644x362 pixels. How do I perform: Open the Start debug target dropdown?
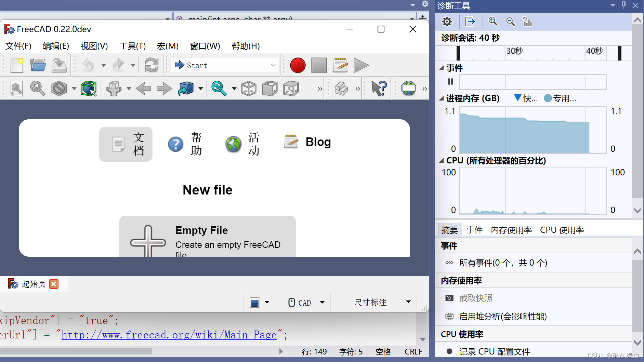pos(273,65)
